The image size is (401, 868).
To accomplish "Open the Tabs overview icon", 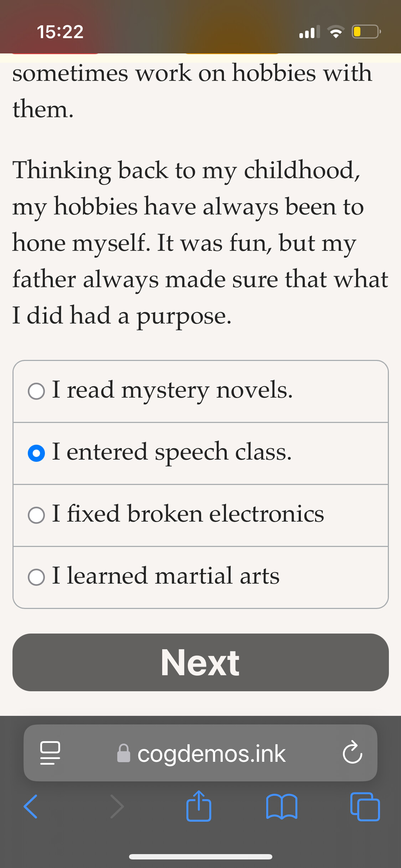I will 365,806.
